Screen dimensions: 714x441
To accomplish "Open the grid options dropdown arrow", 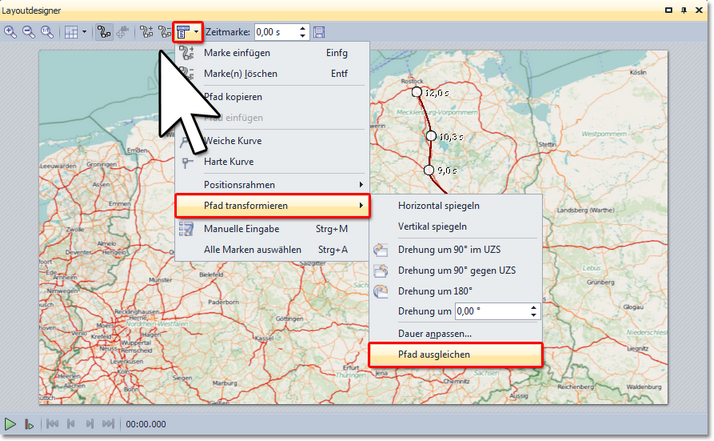I will coord(86,32).
